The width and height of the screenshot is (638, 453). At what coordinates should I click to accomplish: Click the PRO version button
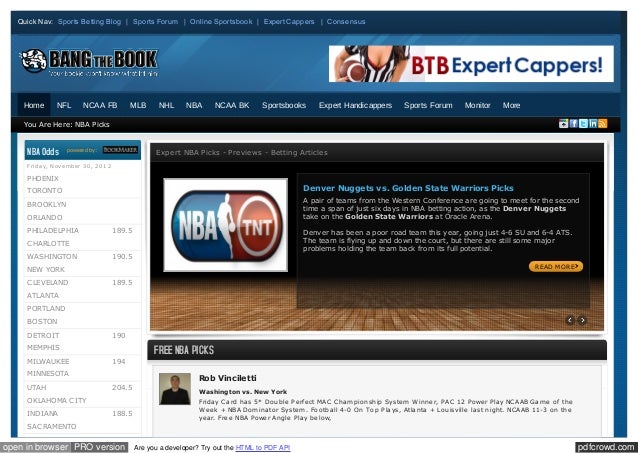pyautogui.click(x=99, y=447)
